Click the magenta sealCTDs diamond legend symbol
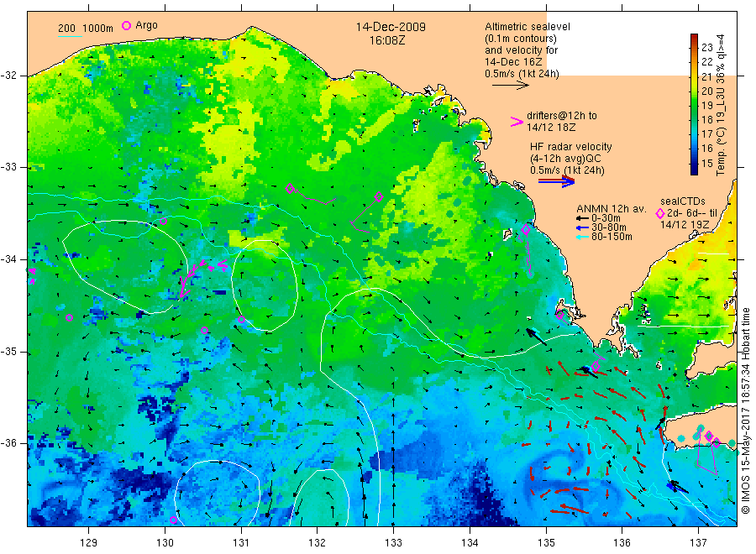 [660, 213]
